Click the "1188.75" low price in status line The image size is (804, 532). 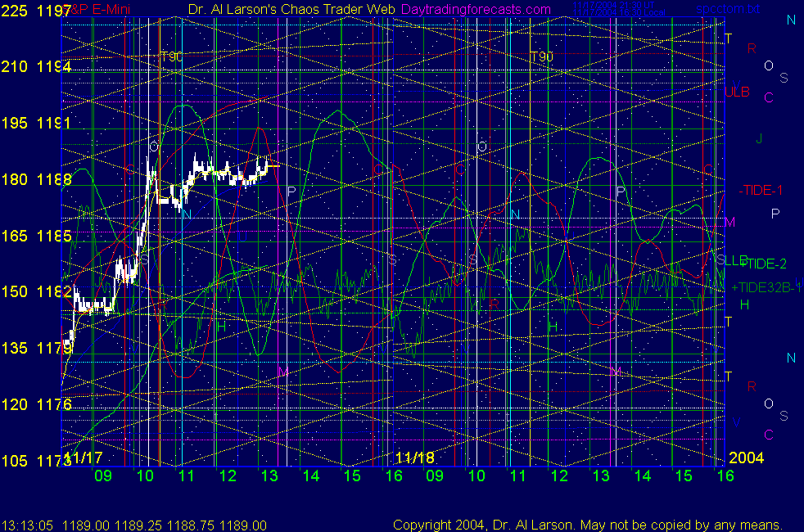[x=190, y=525]
